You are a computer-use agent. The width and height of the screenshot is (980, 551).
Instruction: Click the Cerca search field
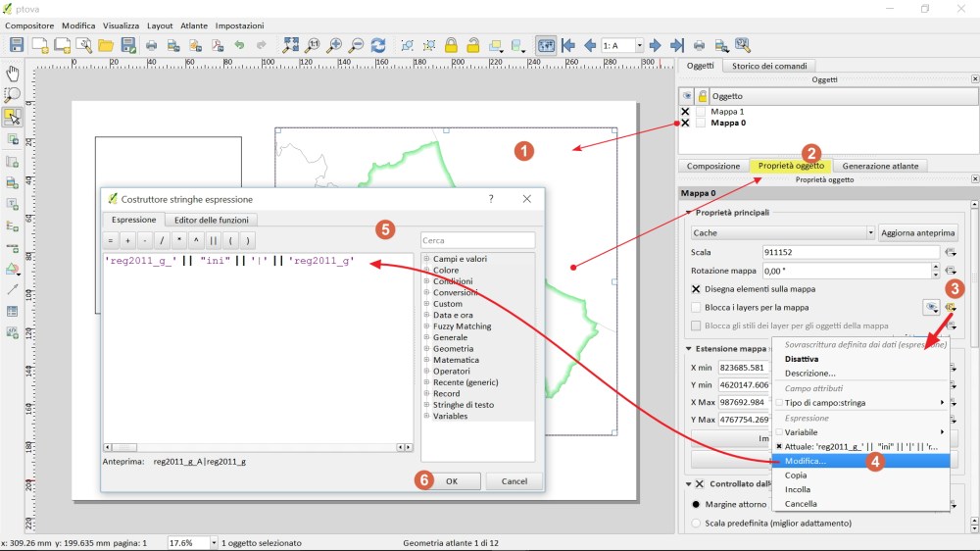[x=477, y=240]
